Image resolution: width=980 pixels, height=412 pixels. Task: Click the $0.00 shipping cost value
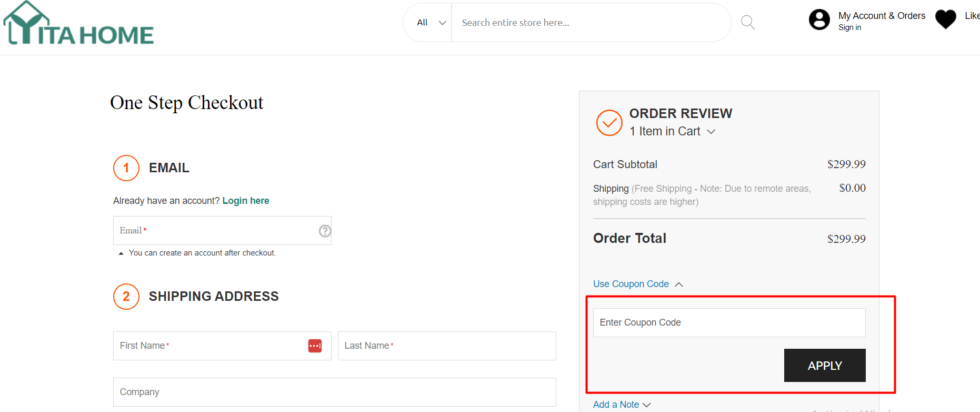pyautogui.click(x=852, y=188)
